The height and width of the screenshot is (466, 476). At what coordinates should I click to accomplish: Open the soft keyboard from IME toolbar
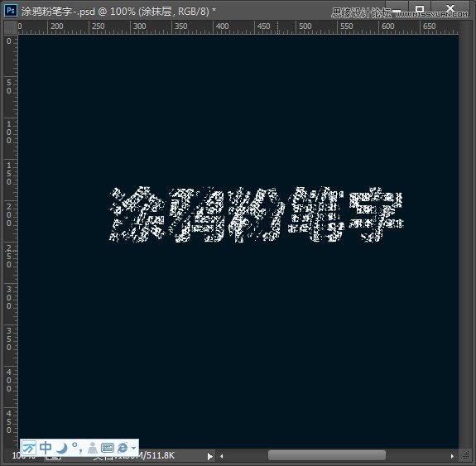point(108,448)
